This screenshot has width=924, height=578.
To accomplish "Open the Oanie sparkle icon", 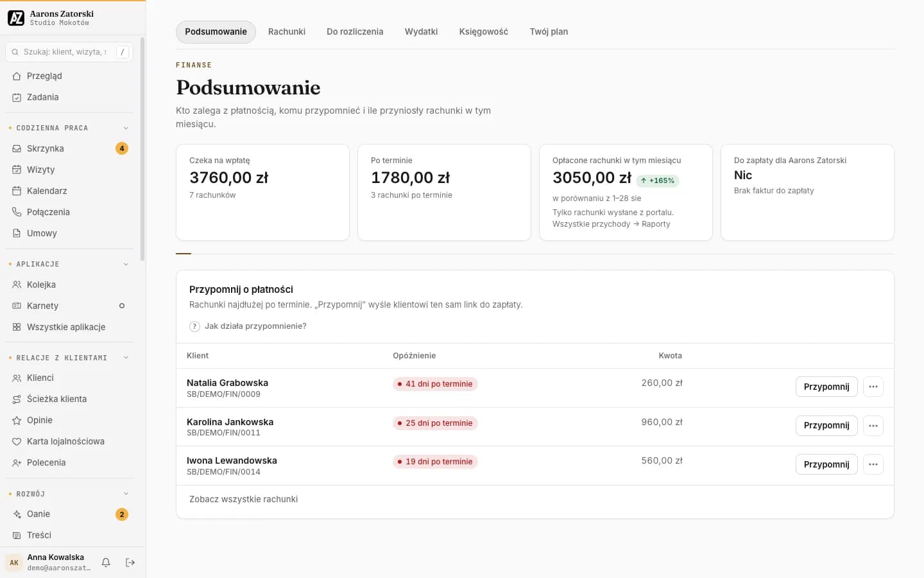I will click(x=17, y=514).
